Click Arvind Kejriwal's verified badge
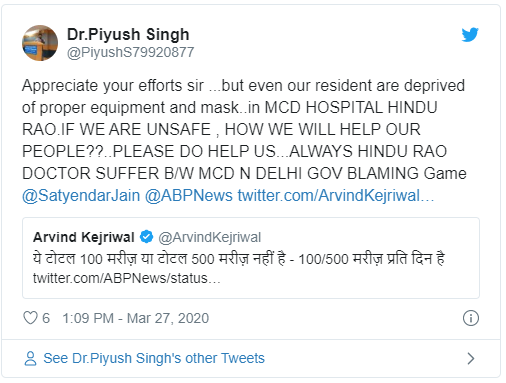The width and height of the screenshot is (506, 383). pos(146,237)
